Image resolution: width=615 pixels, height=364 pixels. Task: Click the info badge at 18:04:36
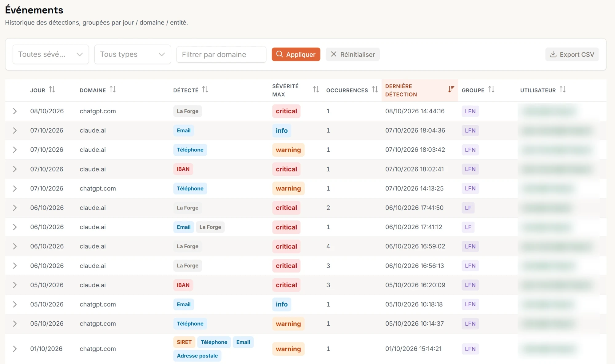coord(282,131)
